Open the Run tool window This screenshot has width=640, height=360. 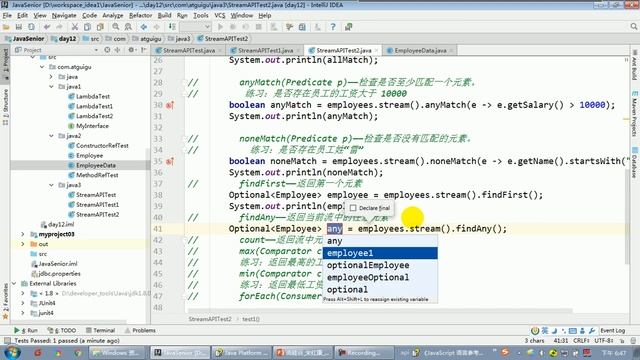pos(25,330)
